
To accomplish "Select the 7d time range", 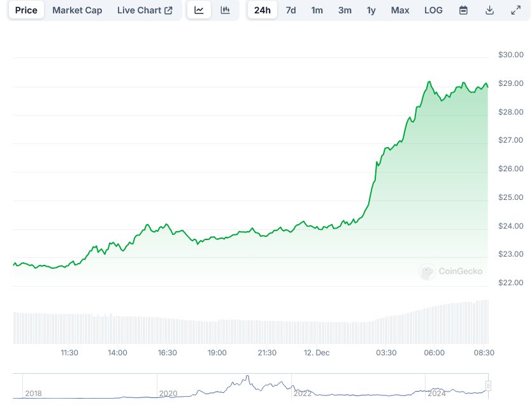I will pos(291,10).
